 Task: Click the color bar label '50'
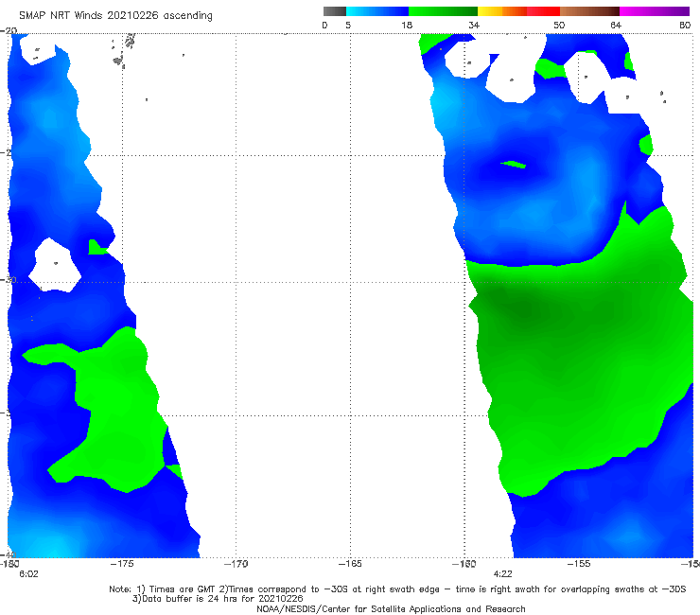click(x=559, y=25)
